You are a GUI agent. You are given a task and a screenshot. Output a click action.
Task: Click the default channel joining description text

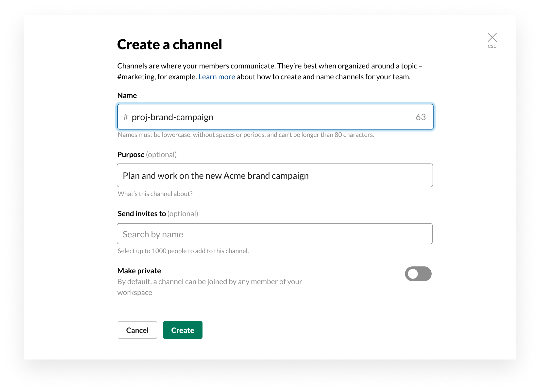tap(209, 282)
